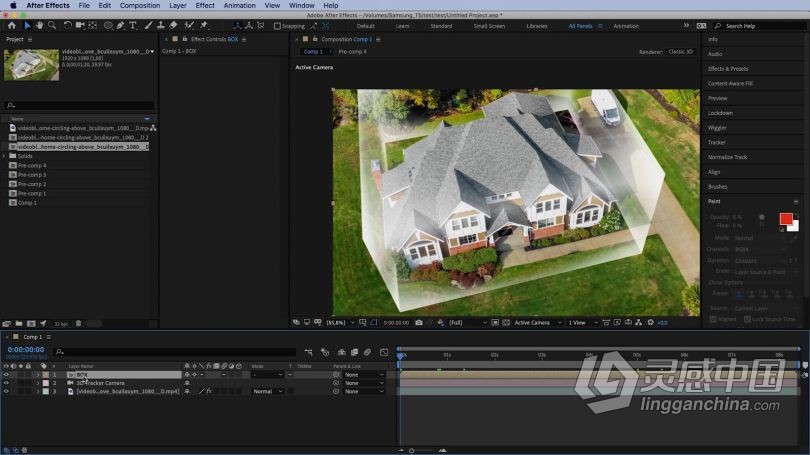The image size is (810, 455).
Task: Select the Type text tool
Action: pyautogui.click(x=133, y=25)
